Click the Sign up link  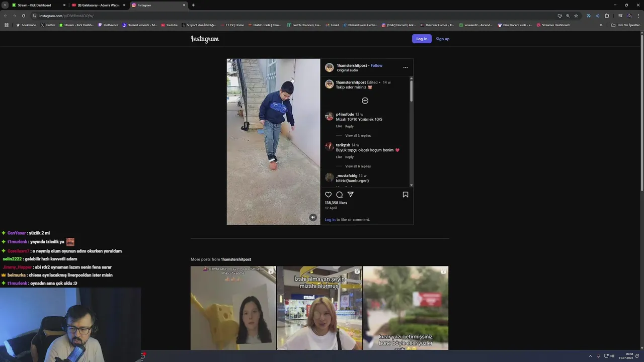click(443, 39)
